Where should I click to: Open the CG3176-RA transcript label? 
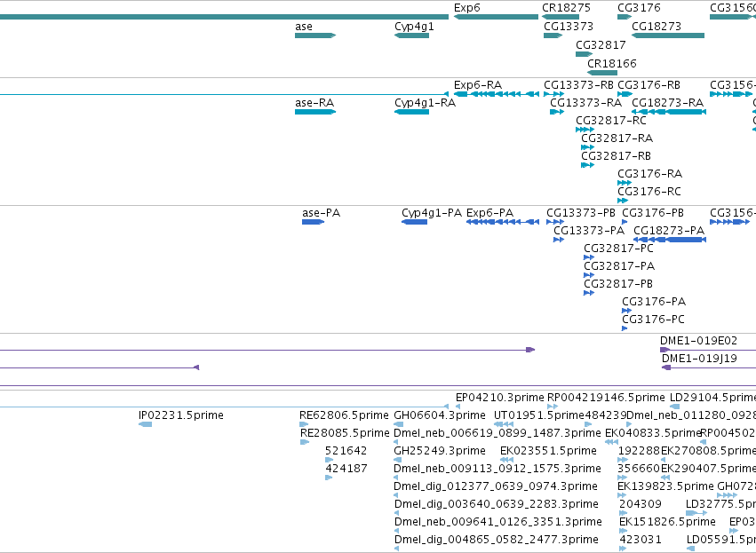[650, 174]
